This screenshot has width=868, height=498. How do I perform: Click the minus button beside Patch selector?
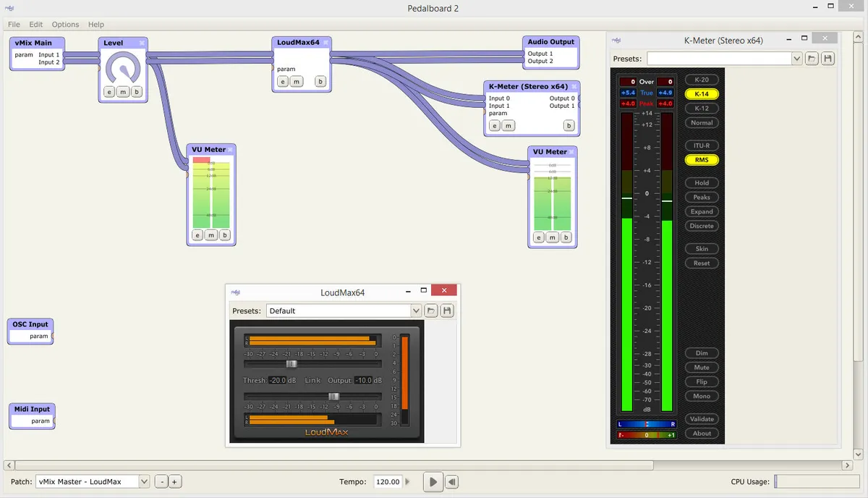(x=162, y=482)
